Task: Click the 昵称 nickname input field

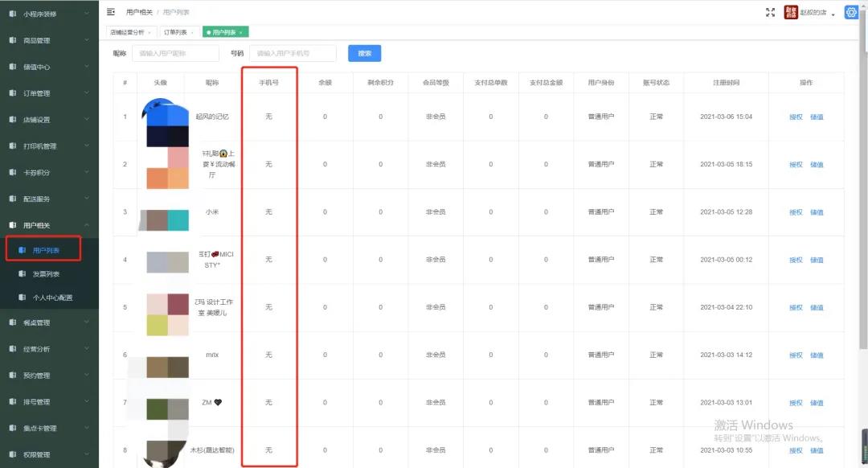Action: click(x=175, y=52)
